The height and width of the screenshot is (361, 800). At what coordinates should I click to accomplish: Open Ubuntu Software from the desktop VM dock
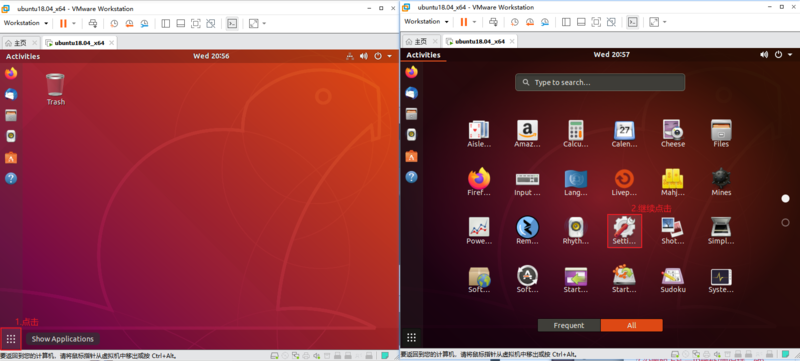click(11, 157)
